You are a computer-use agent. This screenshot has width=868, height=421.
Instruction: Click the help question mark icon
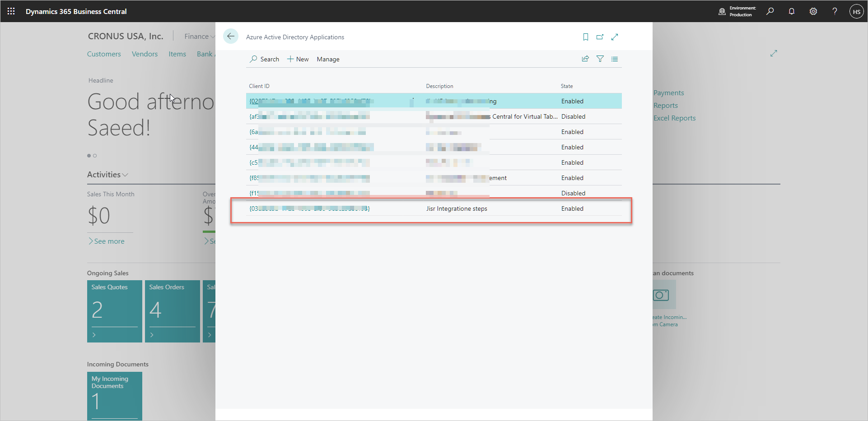tap(835, 11)
